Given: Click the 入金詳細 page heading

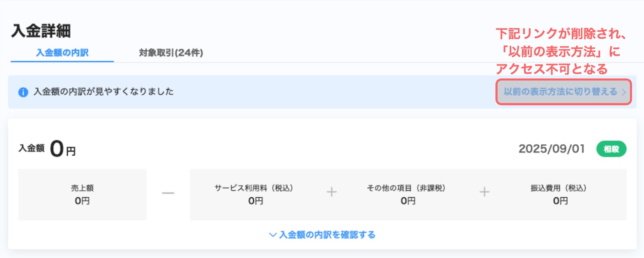Looking at the screenshot, I should click(x=41, y=31).
